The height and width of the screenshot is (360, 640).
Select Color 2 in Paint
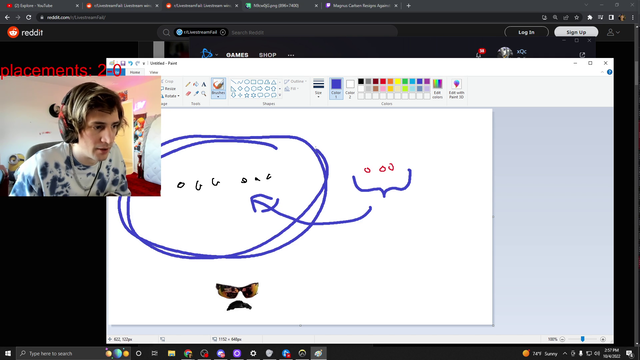click(x=350, y=89)
